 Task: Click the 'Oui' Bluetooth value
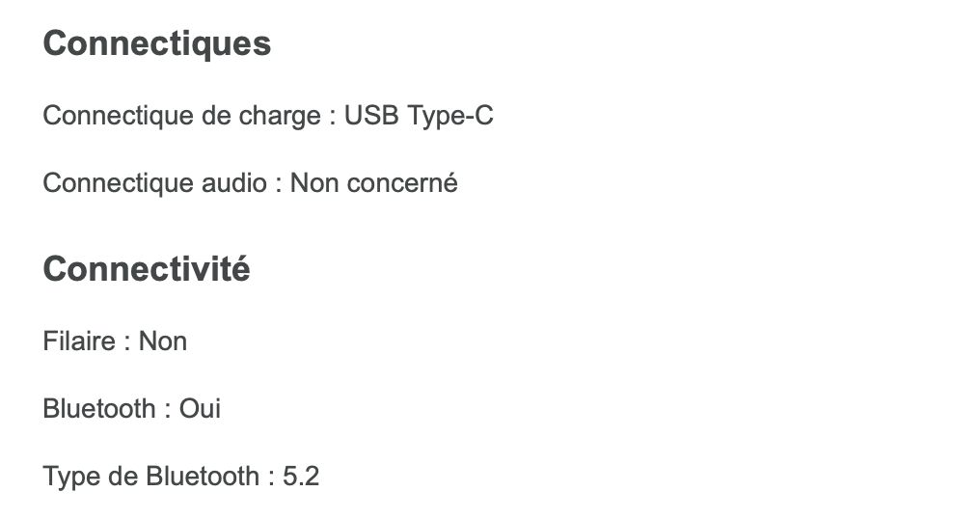click(x=200, y=408)
